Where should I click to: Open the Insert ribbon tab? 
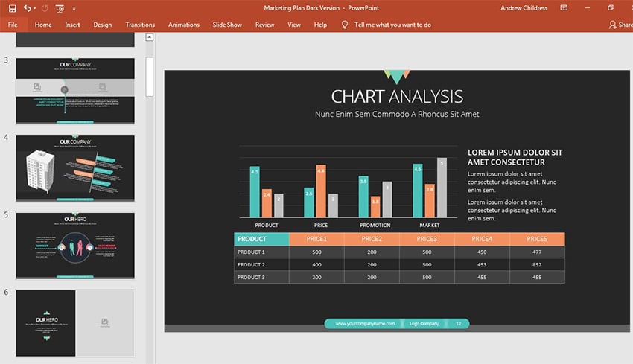(x=72, y=25)
